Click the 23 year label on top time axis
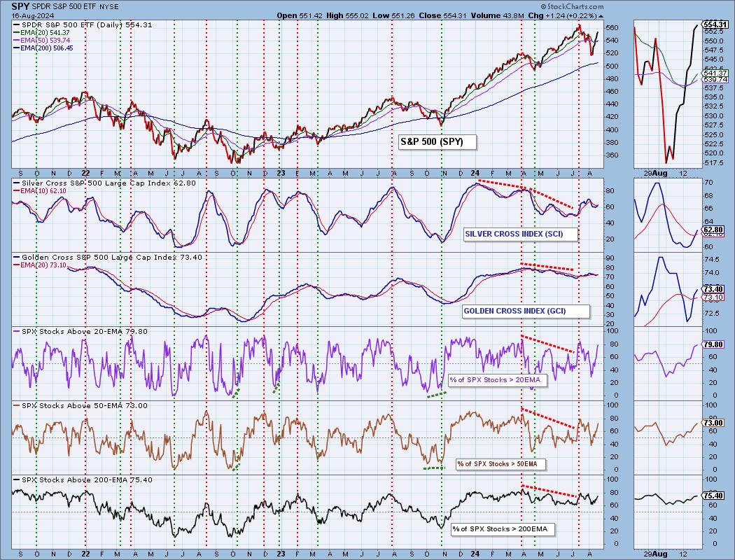 pyautogui.click(x=280, y=173)
